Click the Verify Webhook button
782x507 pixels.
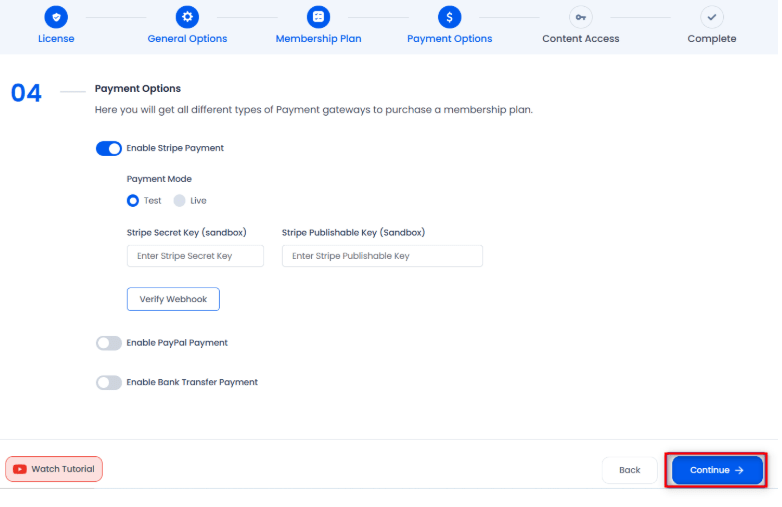[x=173, y=299]
